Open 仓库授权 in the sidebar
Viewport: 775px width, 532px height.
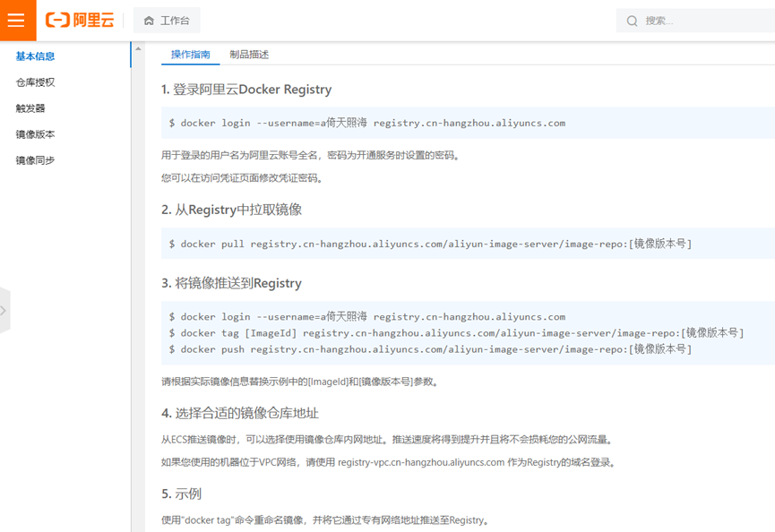[35, 82]
